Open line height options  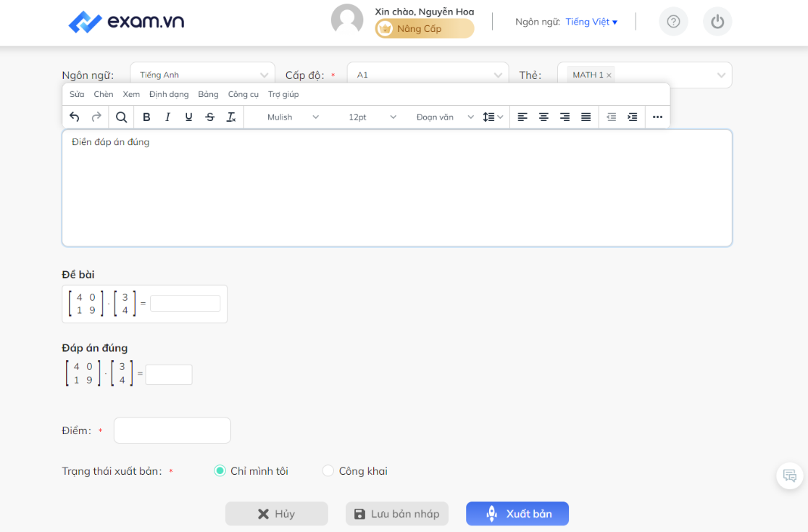[x=493, y=117]
